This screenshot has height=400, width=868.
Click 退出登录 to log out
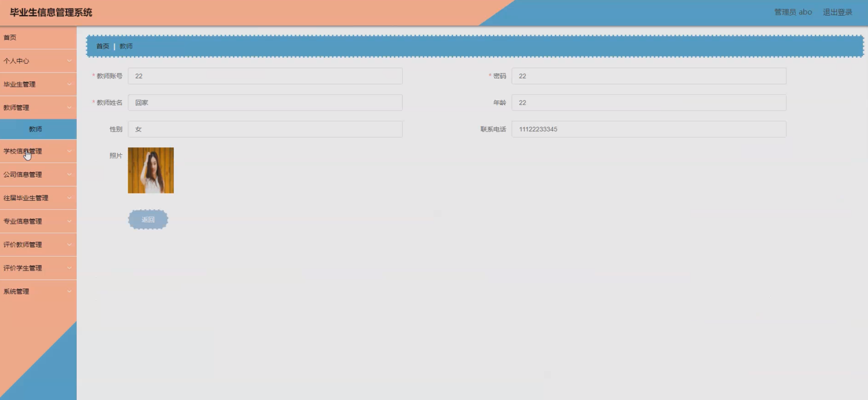tap(837, 12)
